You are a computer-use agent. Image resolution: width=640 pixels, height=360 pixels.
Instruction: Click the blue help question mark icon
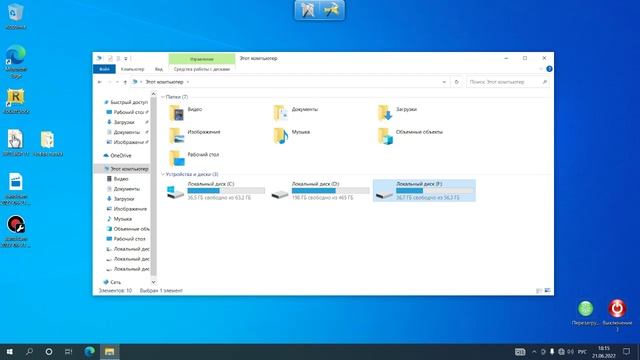(549, 69)
